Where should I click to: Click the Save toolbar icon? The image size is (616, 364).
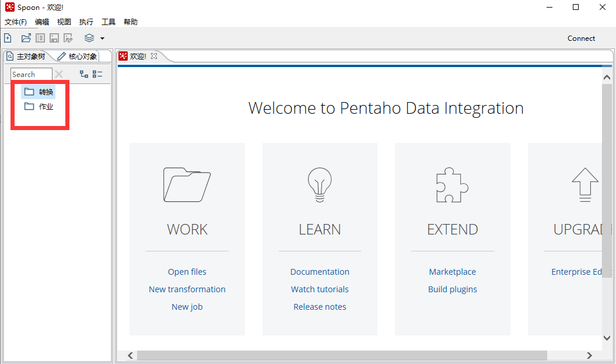click(54, 38)
